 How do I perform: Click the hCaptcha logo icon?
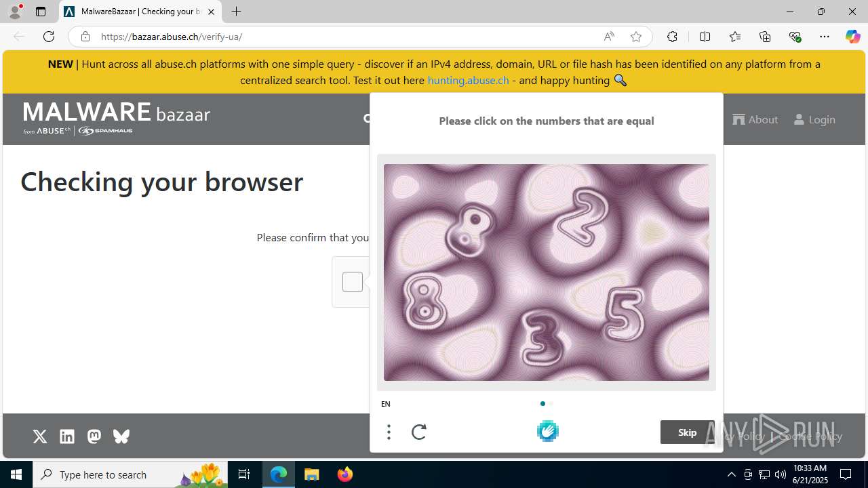pos(548,431)
